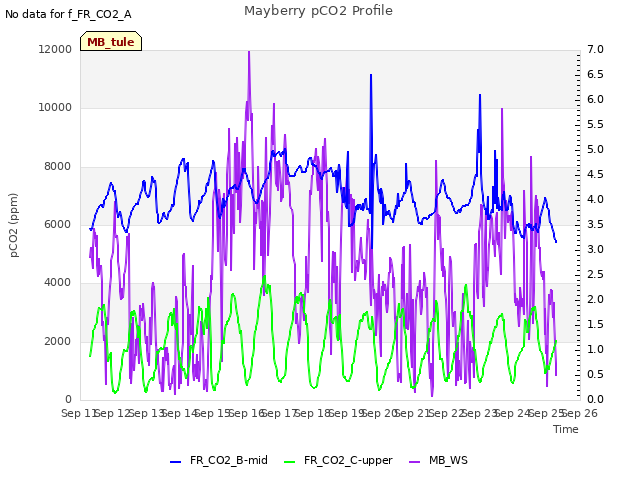Image resolution: width=640 pixels, height=480 pixels.
Task: Click the blue FR_CO2_B-mid peak near Sep 23
Action: [480, 95]
